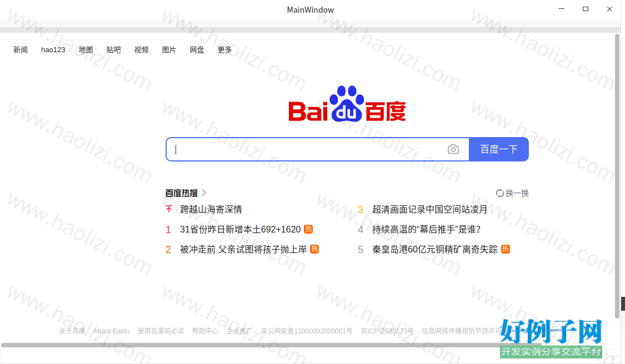Click the 京公网安备11000002000001号 footer link

pyautogui.click(x=307, y=331)
